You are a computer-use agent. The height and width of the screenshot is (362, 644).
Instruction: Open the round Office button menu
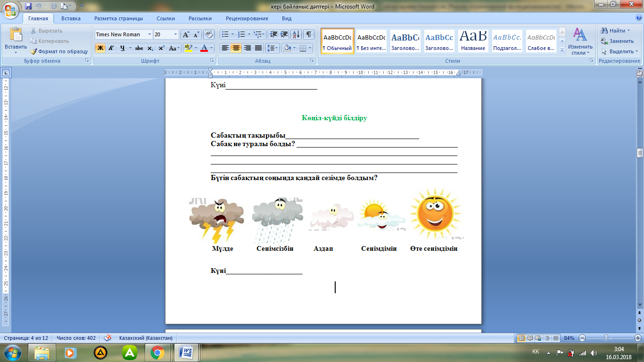(x=10, y=10)
